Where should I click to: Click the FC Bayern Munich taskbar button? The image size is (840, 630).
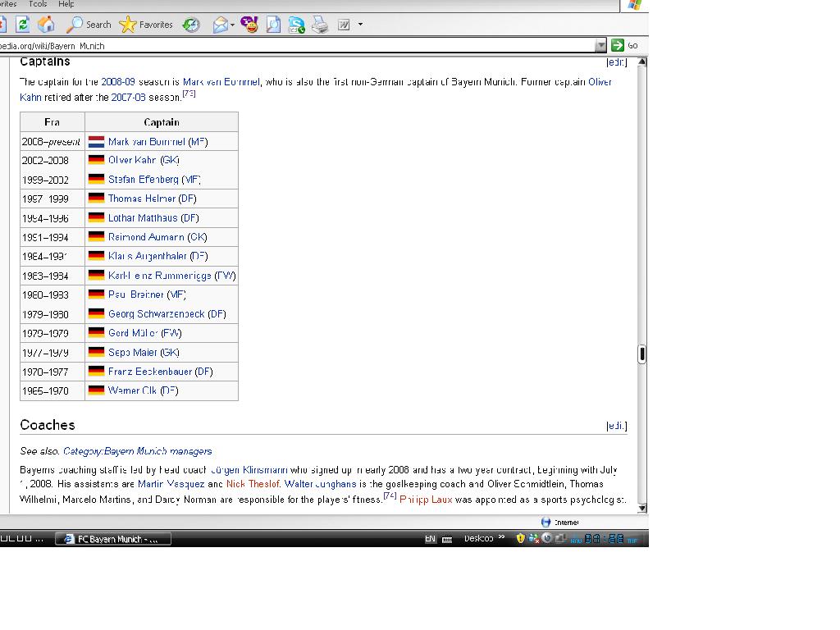tap(113, 539)
